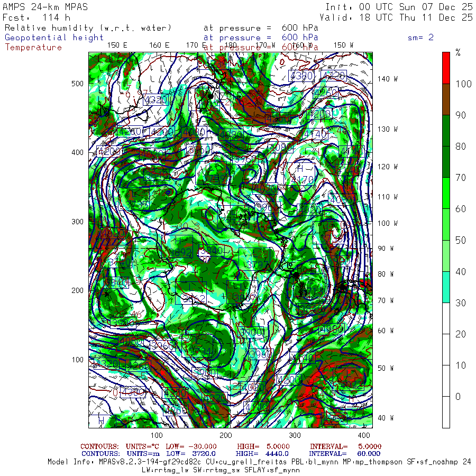Image resolution: width=476 pixels, height=476 pixels.
Task: Click the '40 W' label beside the map
Action: click(x=386, y=418)
